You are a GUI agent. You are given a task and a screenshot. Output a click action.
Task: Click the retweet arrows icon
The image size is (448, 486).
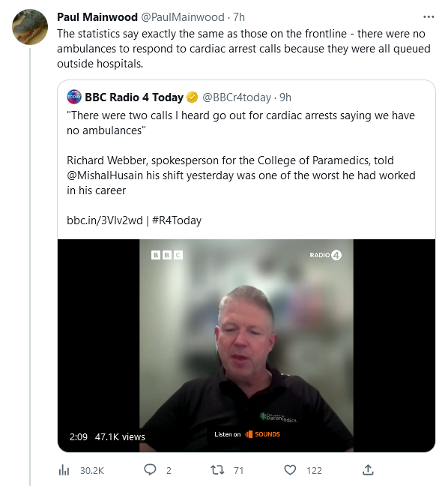[x=217, y=470]
